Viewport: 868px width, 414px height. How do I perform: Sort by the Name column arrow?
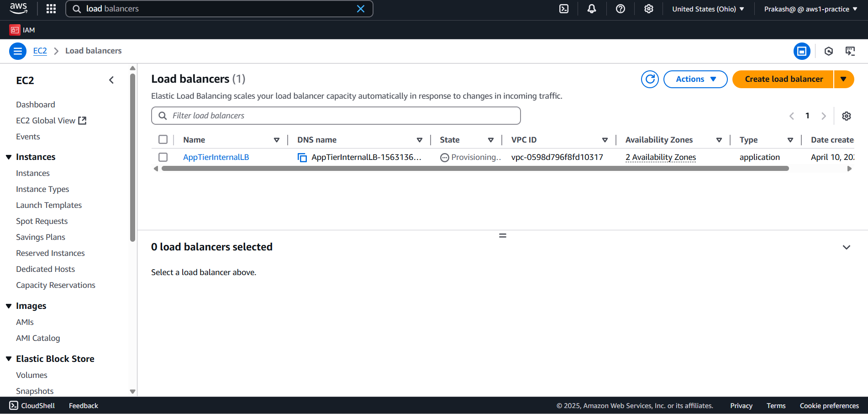[x=277, y=140]
